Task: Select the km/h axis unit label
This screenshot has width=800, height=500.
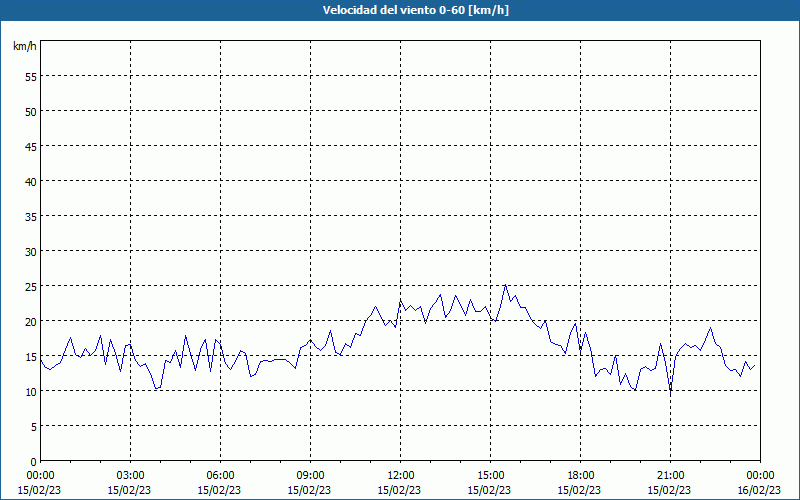Action: tap(24, 46)
